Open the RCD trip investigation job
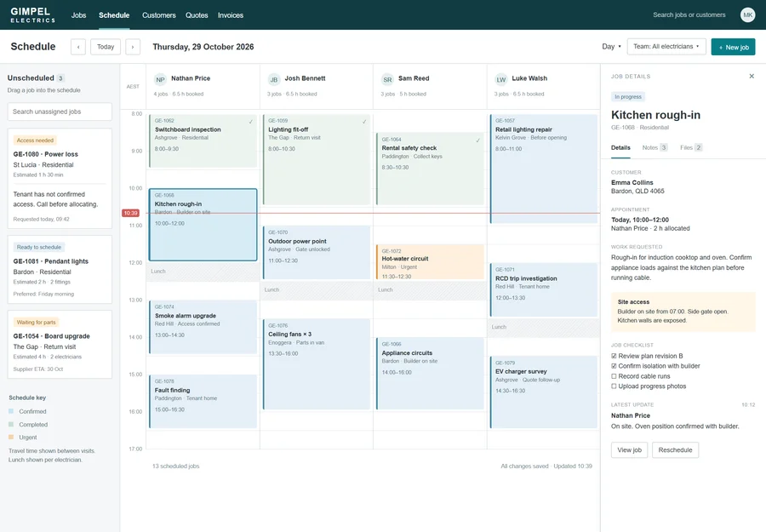 [543, 289]
